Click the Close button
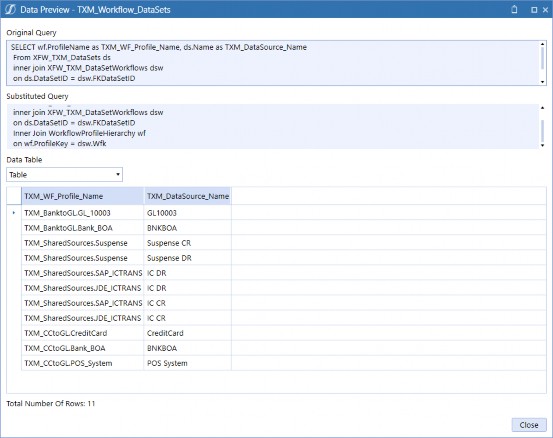Screen dimensions: 553x438 pyautogui.click(x=529, y=425)
